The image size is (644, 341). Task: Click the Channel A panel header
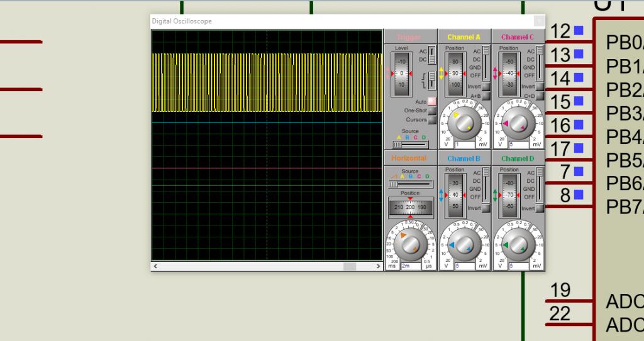(x=464, y=37)
